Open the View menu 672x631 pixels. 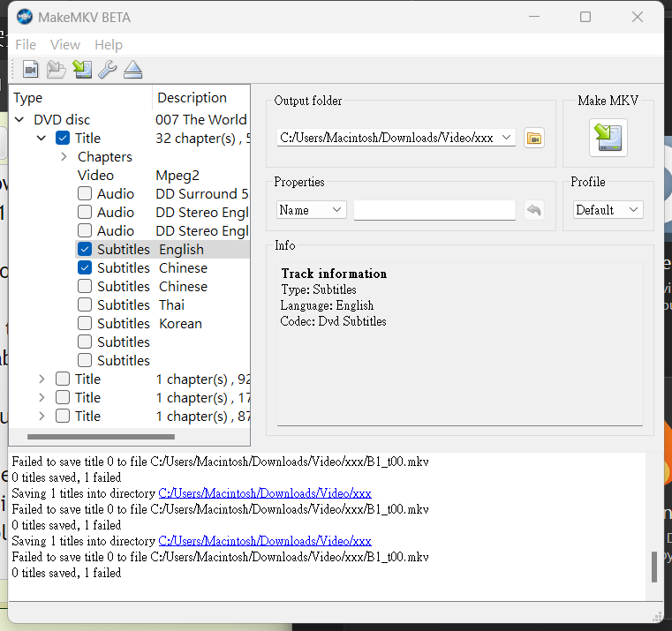click(x=65, y=44)
